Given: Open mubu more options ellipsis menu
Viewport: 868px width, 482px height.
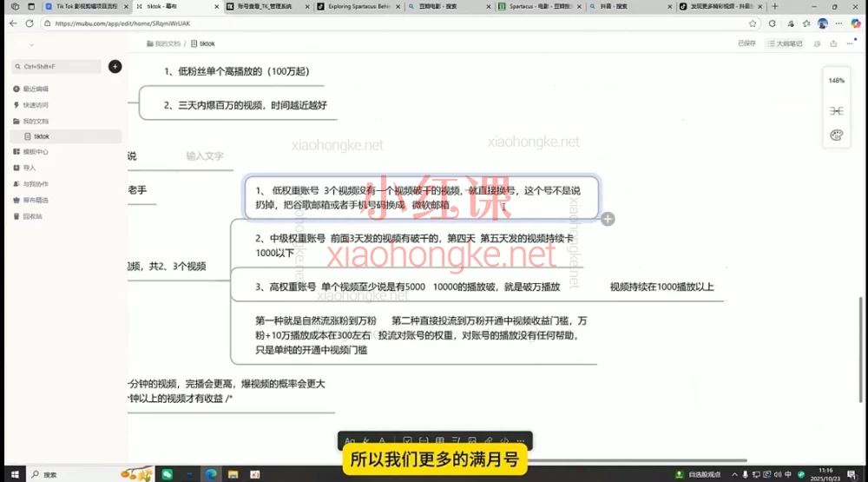Looking at the screenshot, I should click(x=850, y=43).
